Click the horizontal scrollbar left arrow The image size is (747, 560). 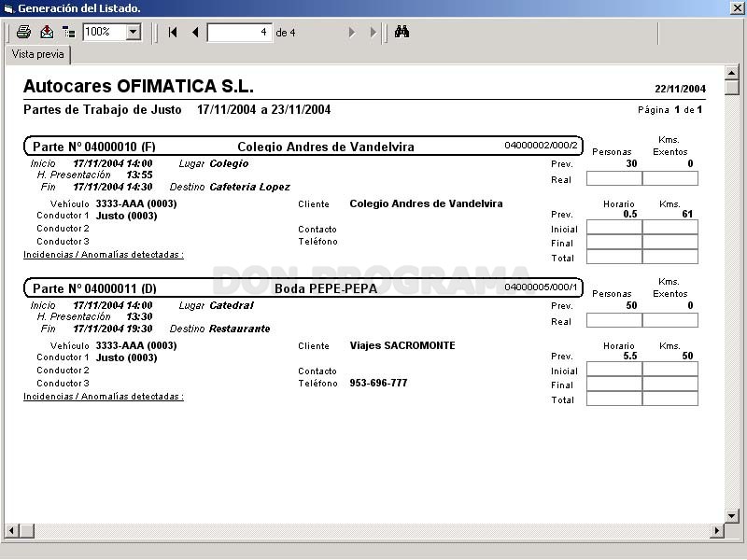coord(12,530)
